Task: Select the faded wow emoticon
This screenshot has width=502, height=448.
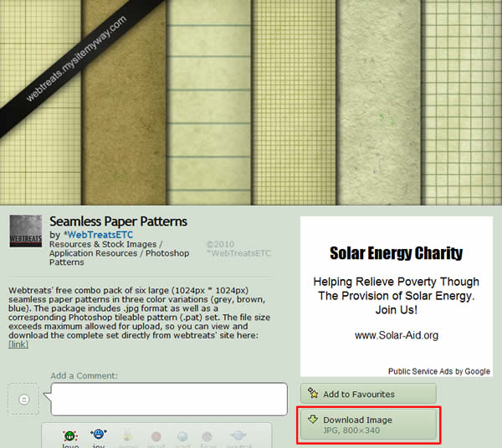Action: (127, 435)
